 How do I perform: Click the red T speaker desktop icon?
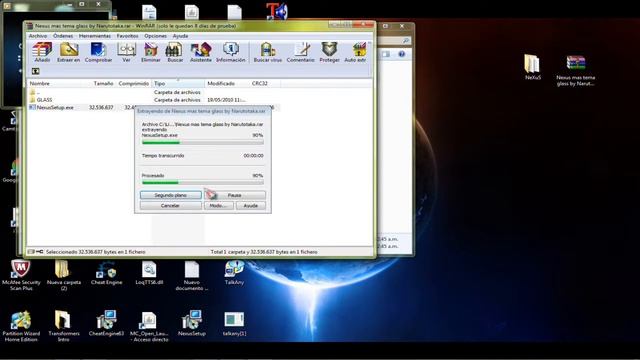point(277,11)
